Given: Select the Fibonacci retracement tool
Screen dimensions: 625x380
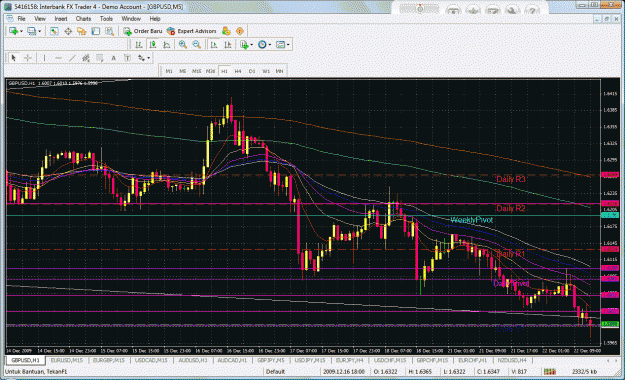Looking at the screenshot, I should [x=100, y=58].
